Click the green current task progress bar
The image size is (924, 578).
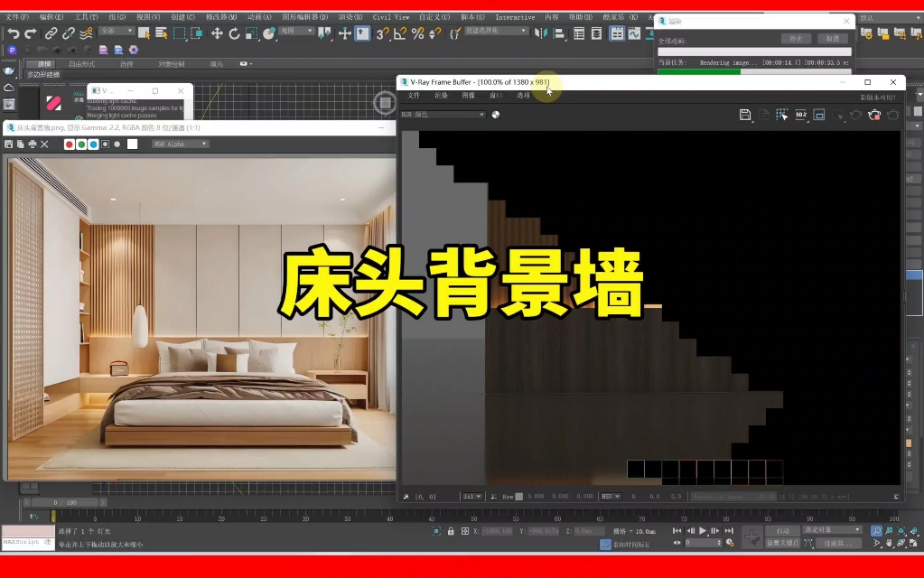(699, 71)
